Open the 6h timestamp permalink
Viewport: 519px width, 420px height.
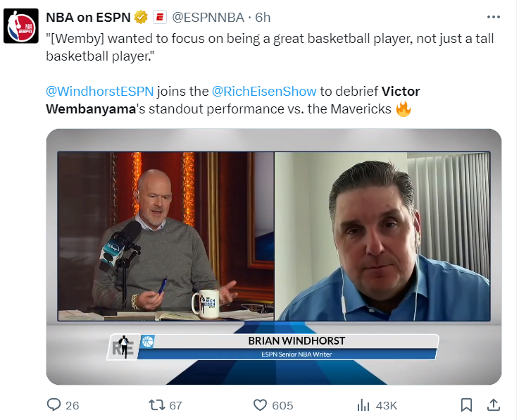pyautogui.click(x=263, y=17)
